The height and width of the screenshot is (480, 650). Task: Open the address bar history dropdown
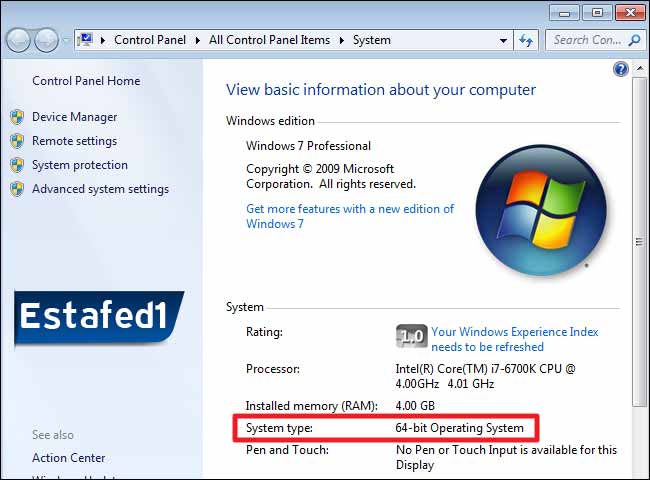(503, 41)
